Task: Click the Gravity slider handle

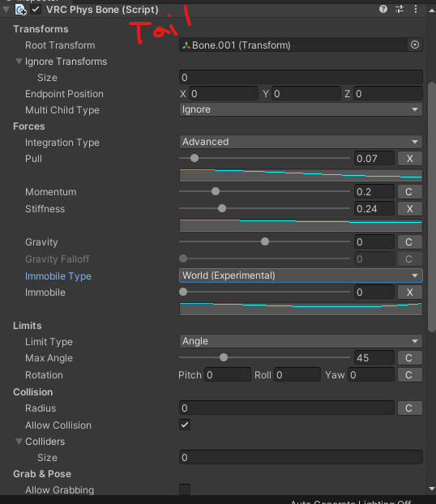Action: (265, 241)
